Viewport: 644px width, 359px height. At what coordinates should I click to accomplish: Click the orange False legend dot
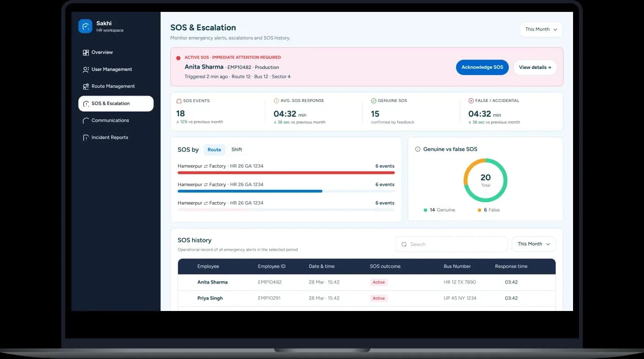pos(479,210)
